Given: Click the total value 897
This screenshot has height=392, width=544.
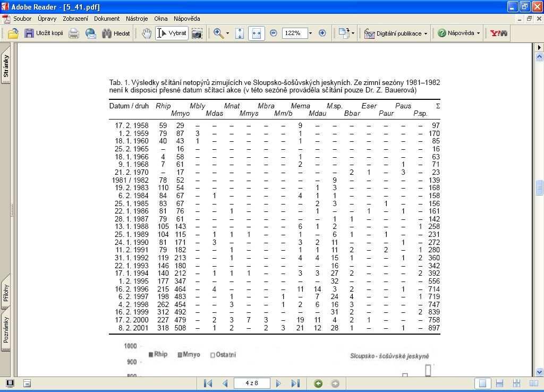Looking at the screenshot, I should (434, 328).
